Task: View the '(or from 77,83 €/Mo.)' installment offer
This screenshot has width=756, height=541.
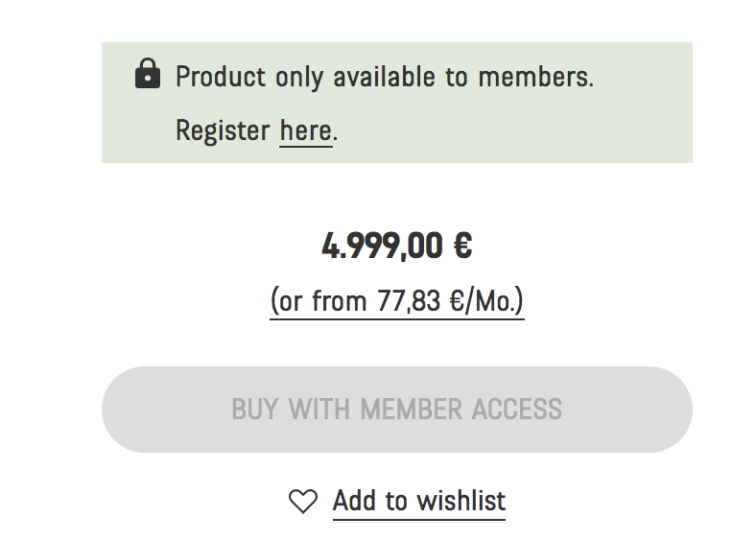Action: (396, 301)
